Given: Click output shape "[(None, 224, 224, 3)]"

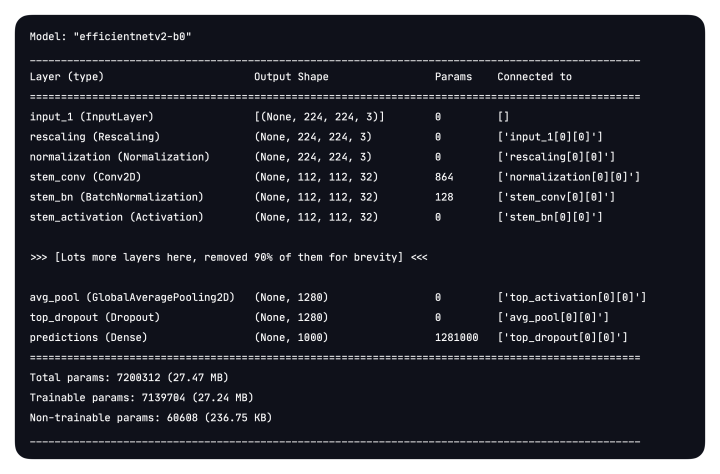Looking at the screenshot, I should 319,117.
